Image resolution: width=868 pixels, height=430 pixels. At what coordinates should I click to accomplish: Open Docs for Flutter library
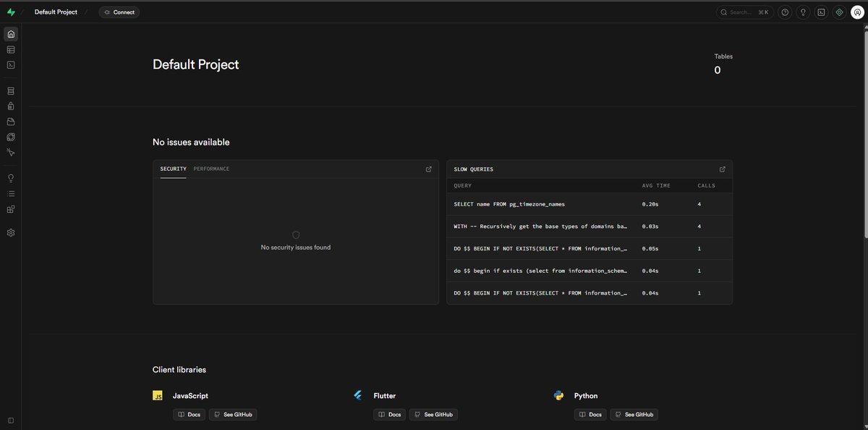point(389,415)
